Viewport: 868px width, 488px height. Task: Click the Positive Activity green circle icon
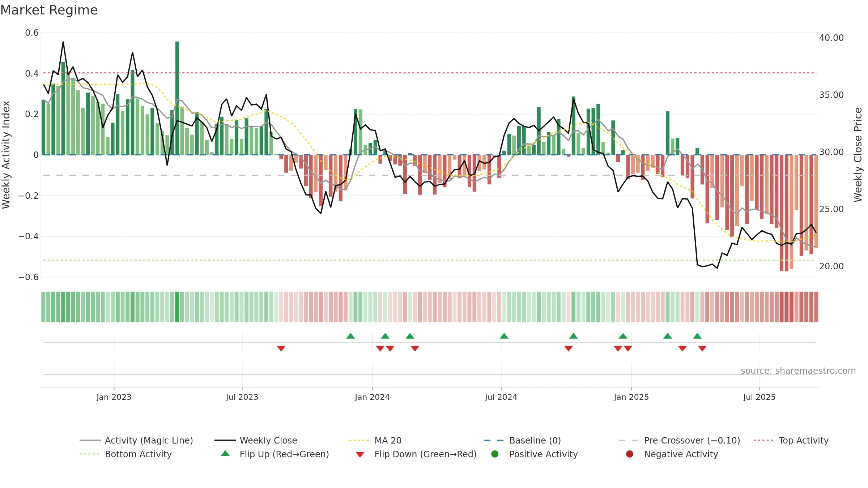coord(495,454)
